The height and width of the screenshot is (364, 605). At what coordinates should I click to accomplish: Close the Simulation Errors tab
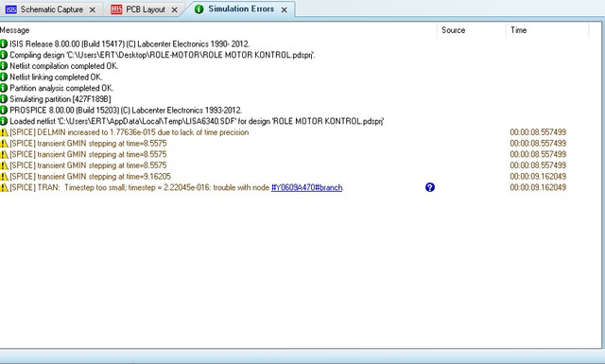(285, 9)
